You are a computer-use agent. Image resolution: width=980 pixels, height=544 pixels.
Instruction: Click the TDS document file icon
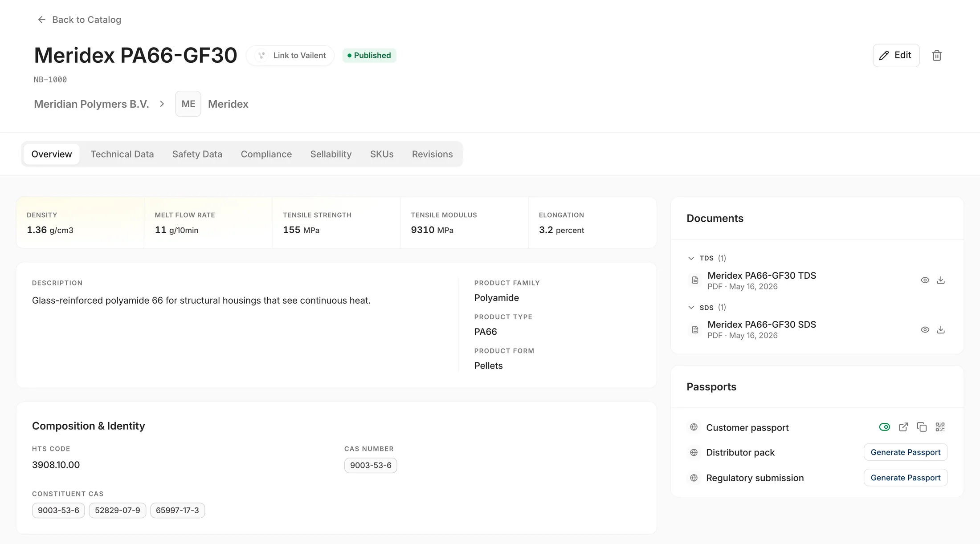coord(695,280)
